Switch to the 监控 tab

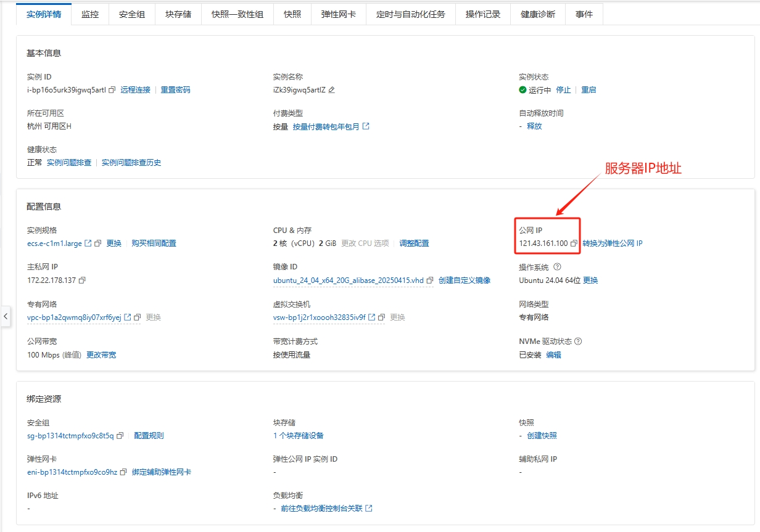tap(89, 14)
